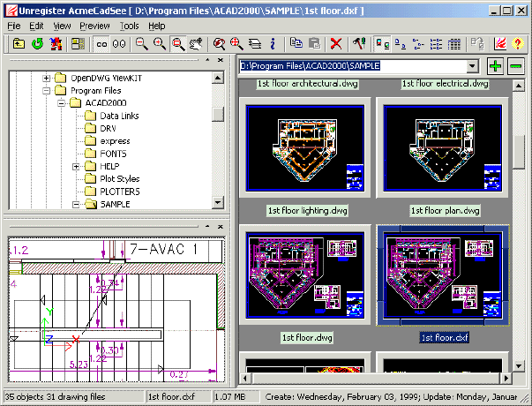Click the paste clipboard icon
532x406 pixels.
pos(314,44)
